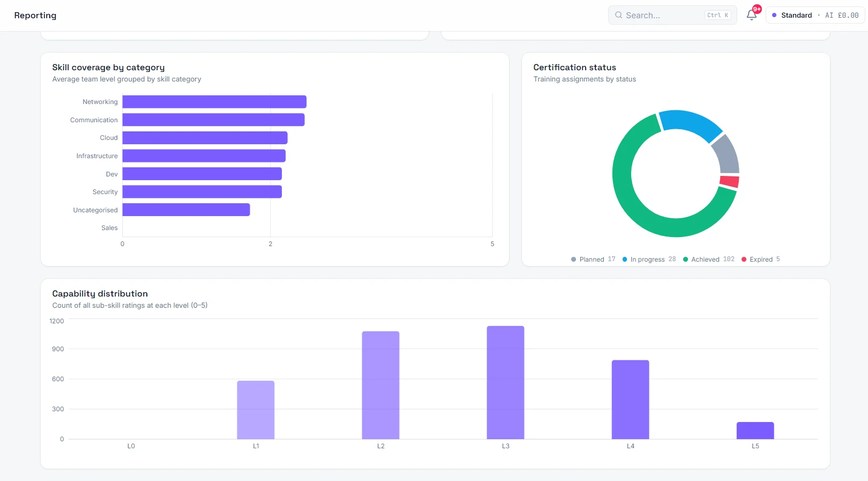Screen dimensions: 868x481
Task: Select the Communication bar in skill coverage
Action: pos(213,120)
